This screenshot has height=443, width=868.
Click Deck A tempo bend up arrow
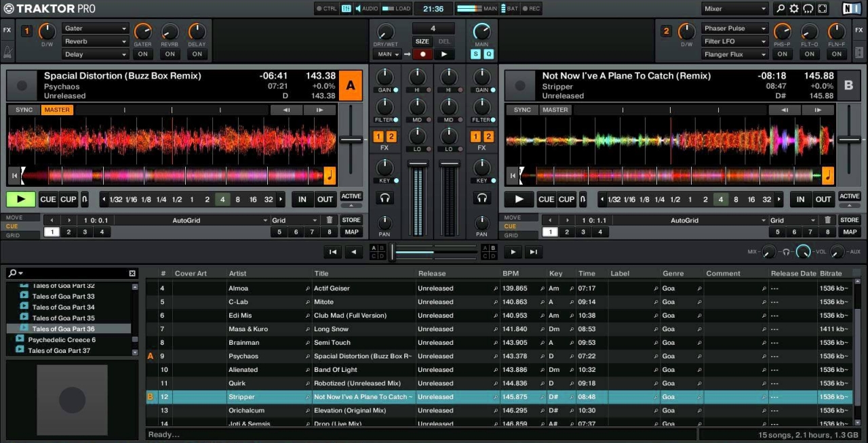coord(319,110)
